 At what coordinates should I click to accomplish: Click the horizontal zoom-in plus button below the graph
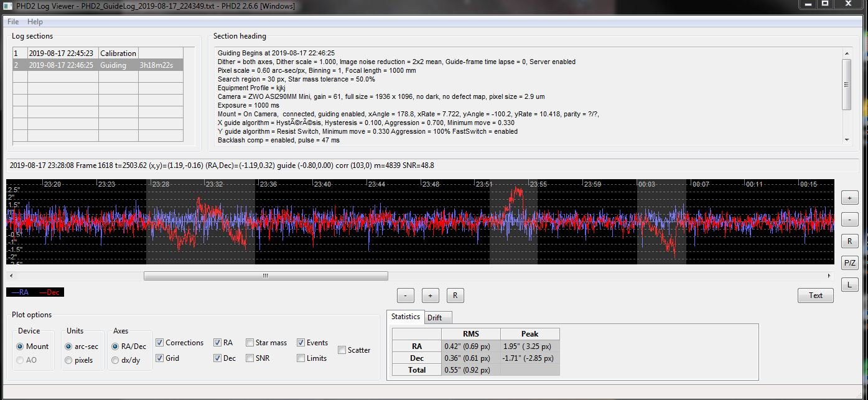(x=430, y=295)
